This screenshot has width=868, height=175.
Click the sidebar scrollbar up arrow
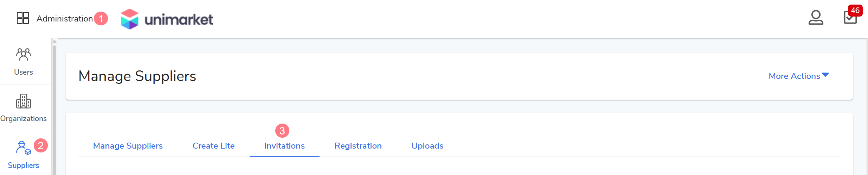(54, 42)
